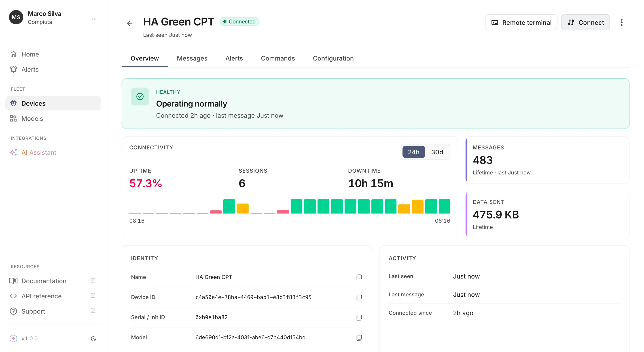The image size is (644, 352).
Task: Click the Connect button
Action: pos(585,23)
